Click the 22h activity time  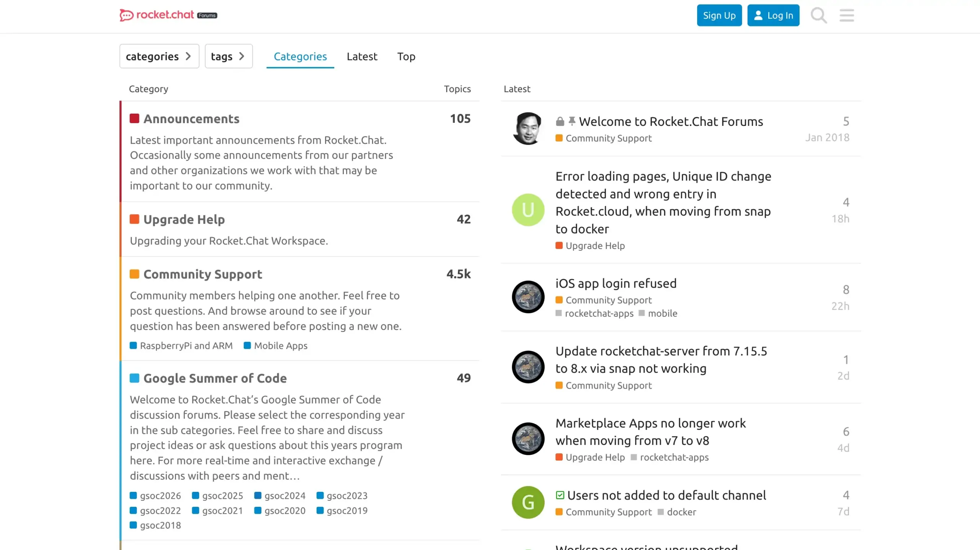[x=840, y=306]
